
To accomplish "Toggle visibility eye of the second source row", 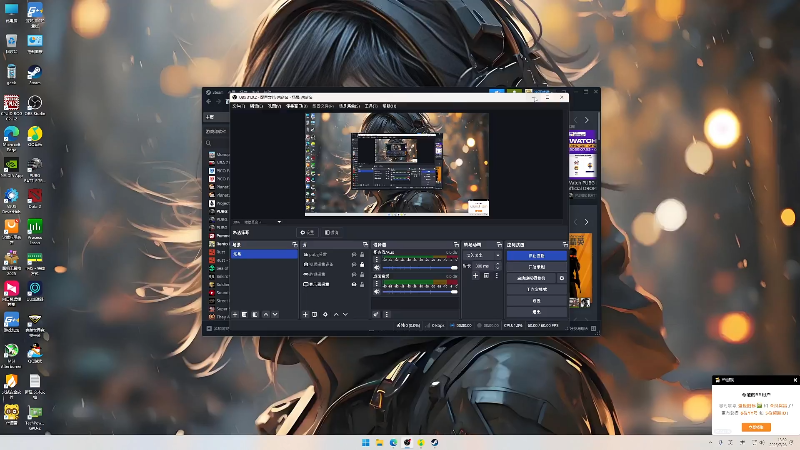I will (x=354, y=264).
